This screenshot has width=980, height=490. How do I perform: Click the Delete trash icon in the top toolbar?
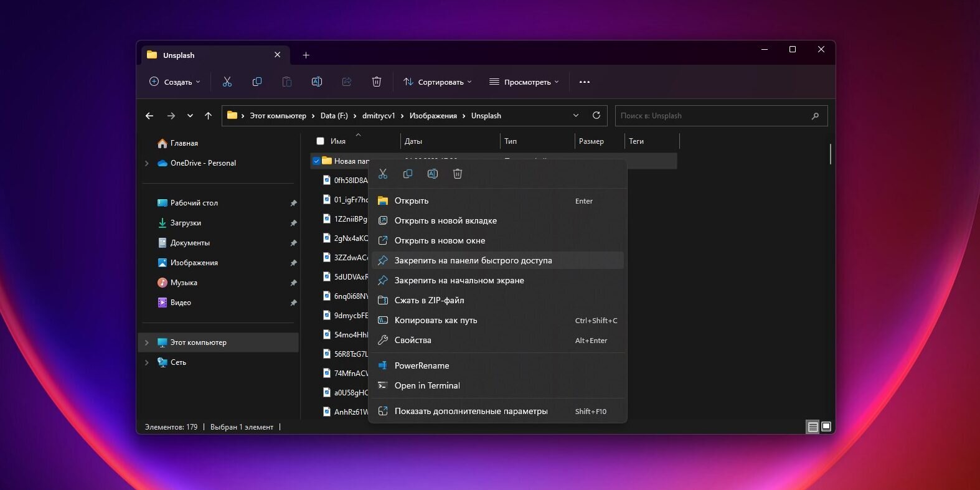(x=377, y=82)
